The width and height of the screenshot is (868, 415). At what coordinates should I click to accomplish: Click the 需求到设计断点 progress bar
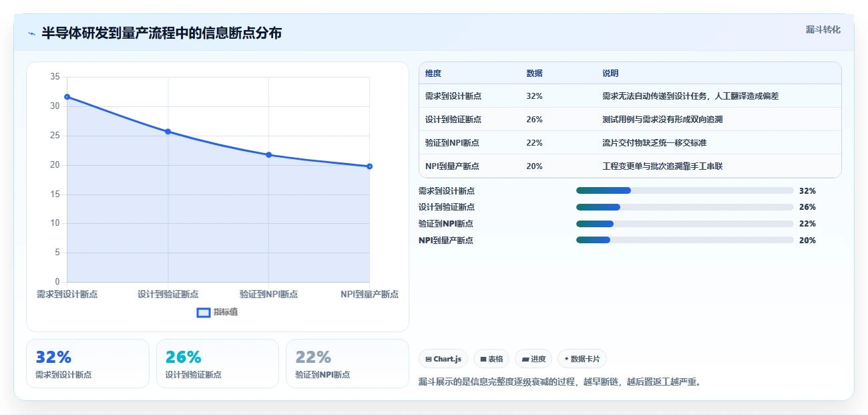684,190
